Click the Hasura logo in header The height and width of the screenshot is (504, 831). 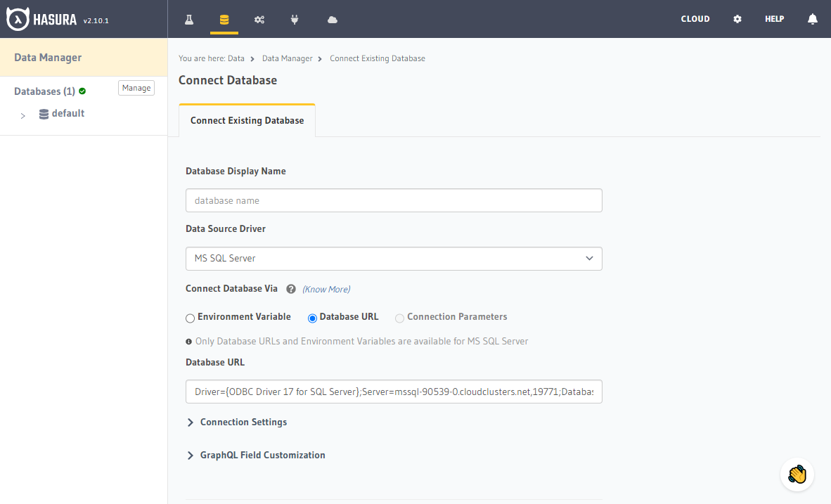[x=42, y=20]
